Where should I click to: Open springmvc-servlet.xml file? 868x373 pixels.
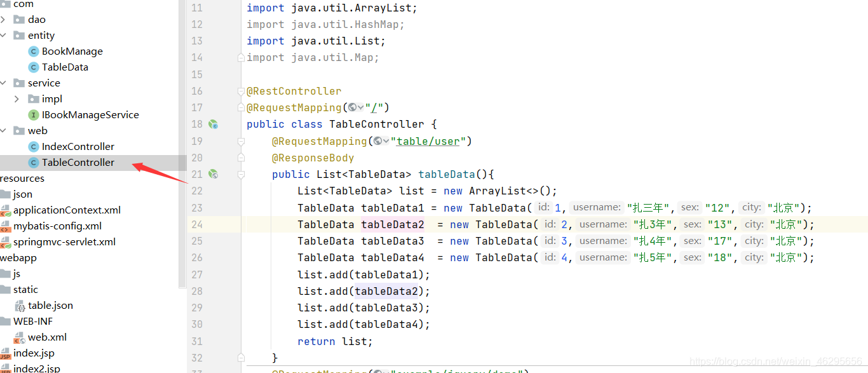[64, 242]
